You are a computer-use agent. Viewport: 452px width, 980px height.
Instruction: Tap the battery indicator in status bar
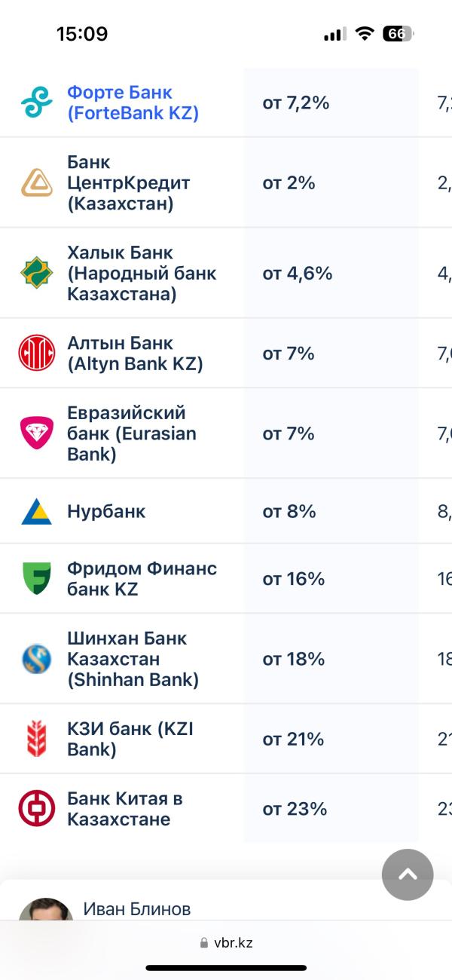[x=399, y=33]
